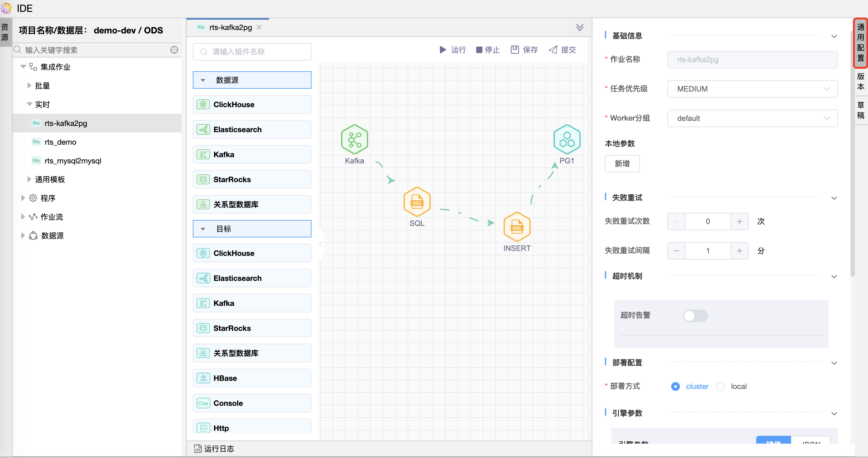Switch to the 草稿 side tab
Screen dimensions: 868x458
(860, 111)
